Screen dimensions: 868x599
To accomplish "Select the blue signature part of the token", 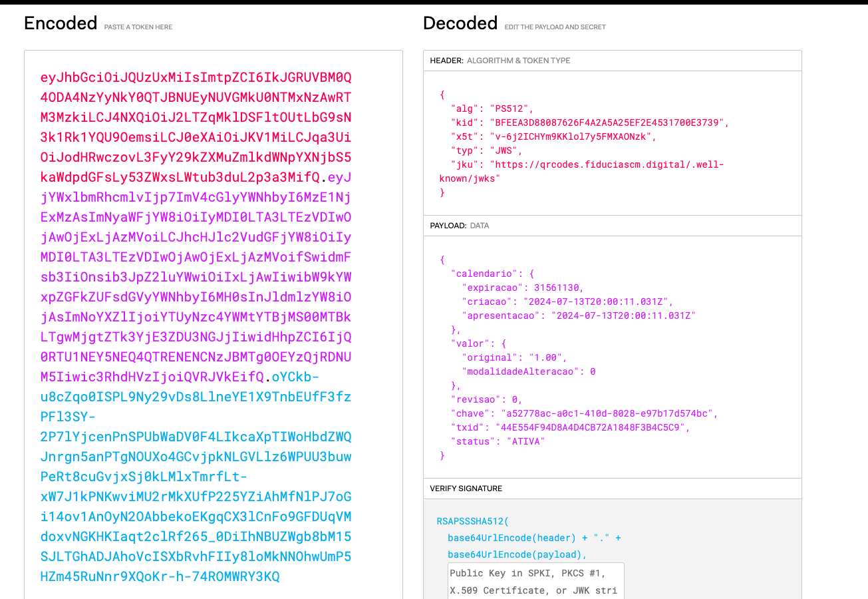I will click(x=193, y=477).
